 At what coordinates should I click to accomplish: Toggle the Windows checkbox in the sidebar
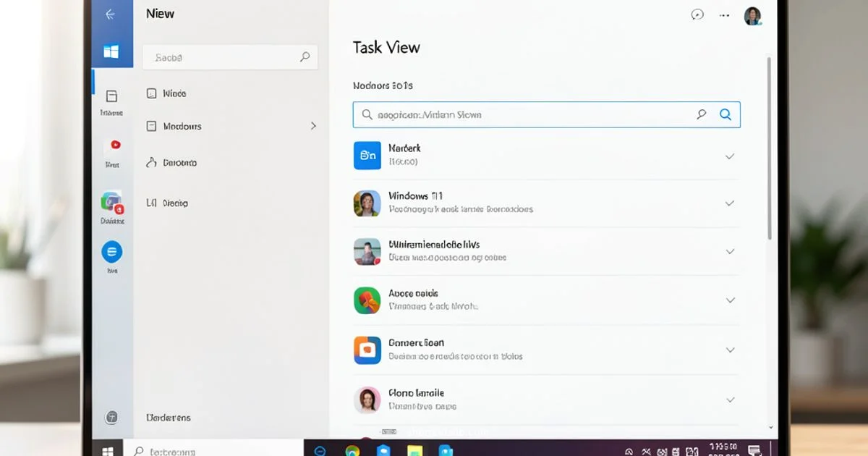(151, 126)
